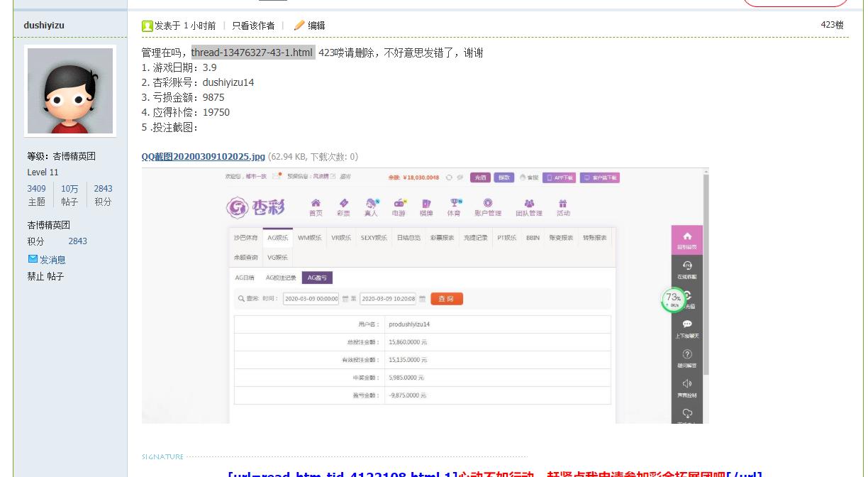Select the SEXY娱乐 tab in screenshot
The width and height of the screenshot is (868, 477).
pyautogui.click(x=374, y=238)
